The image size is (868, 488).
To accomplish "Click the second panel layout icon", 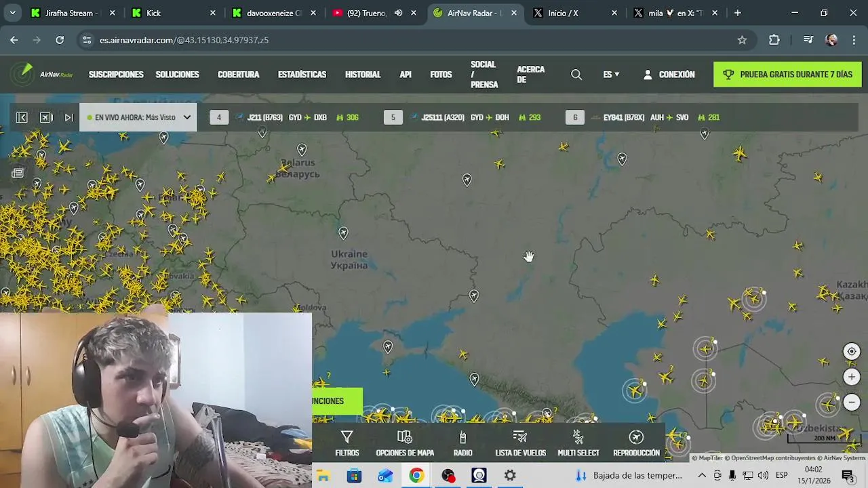I will pos(46,117).
